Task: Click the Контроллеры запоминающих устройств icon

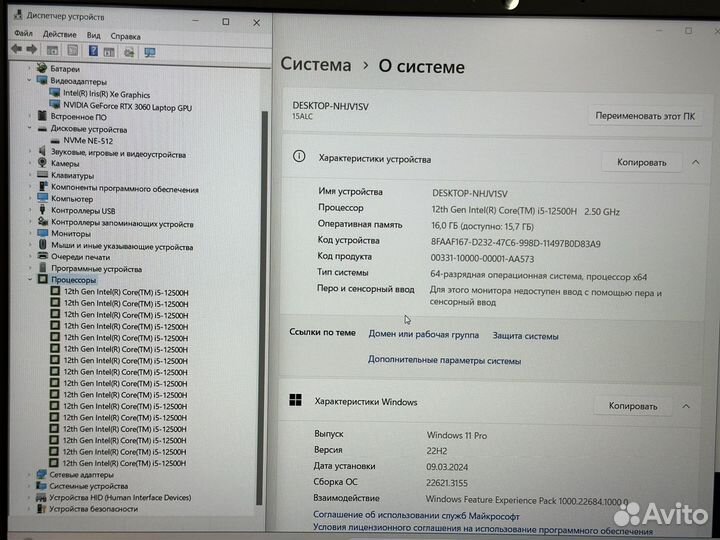Action: pos(43,221)
